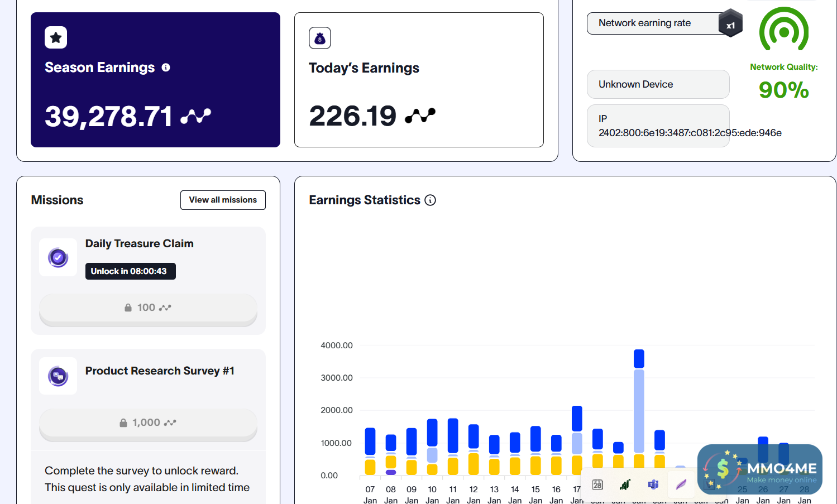Open the Earnings Statistics info icon
Image resolution: width=837 pixels, height=504 pixels.
pos(430,200)
